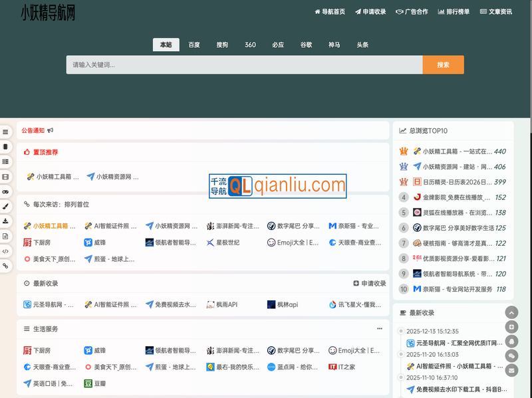Viewport: 532px width, 398px height.
Task: Click the keyword search input field
Action: coord(239,65)
